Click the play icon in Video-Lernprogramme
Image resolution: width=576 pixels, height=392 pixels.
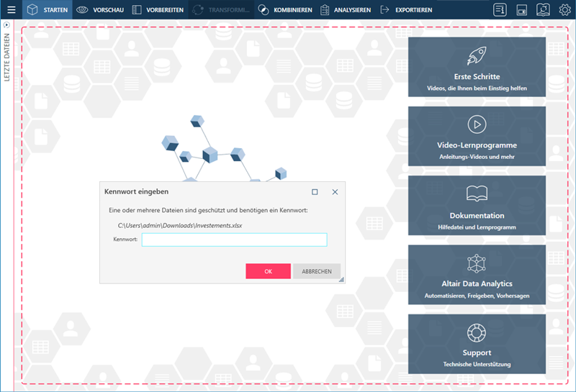pyautogui.click(x=477, y=124)
